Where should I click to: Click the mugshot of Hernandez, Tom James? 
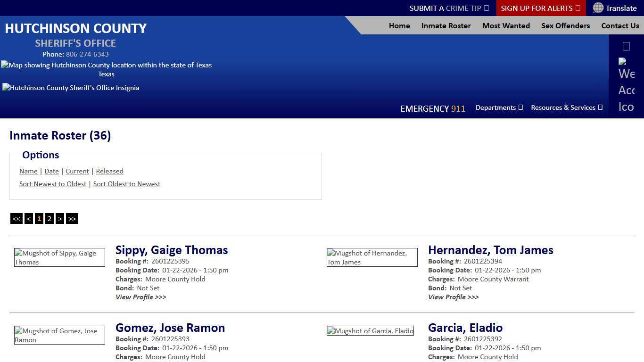coord(372,257)
